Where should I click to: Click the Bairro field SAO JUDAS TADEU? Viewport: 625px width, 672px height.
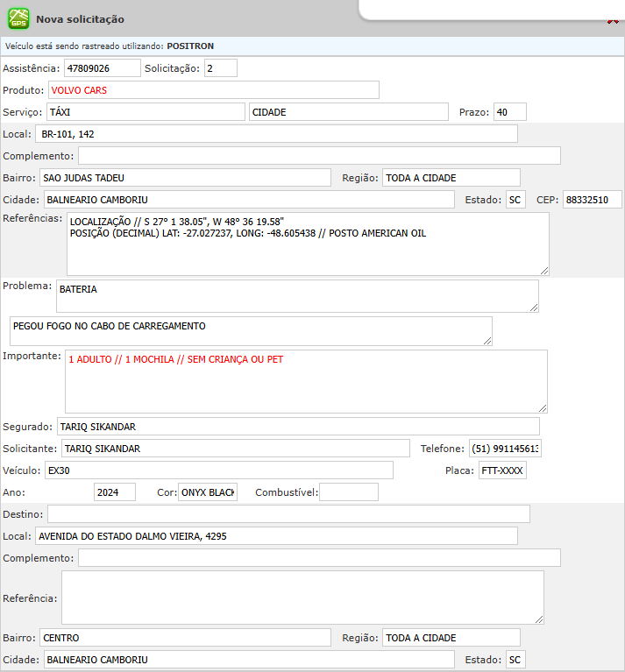[185, 178]
